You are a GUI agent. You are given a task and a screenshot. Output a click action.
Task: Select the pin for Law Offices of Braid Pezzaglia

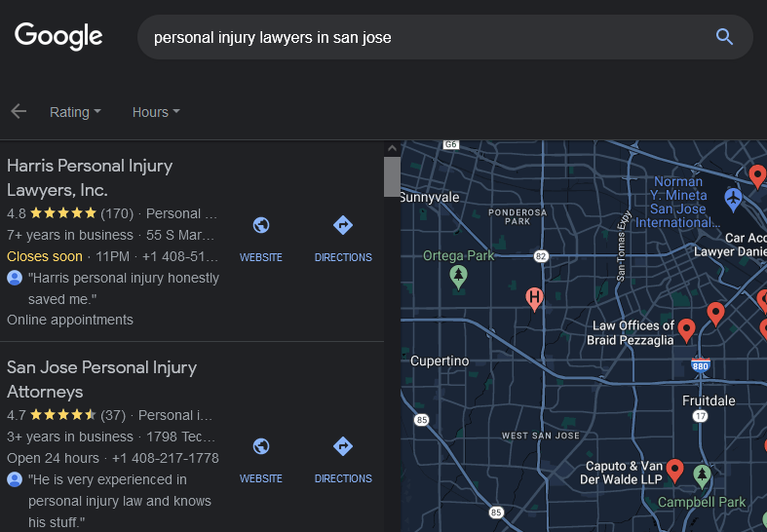pos(686,330)
